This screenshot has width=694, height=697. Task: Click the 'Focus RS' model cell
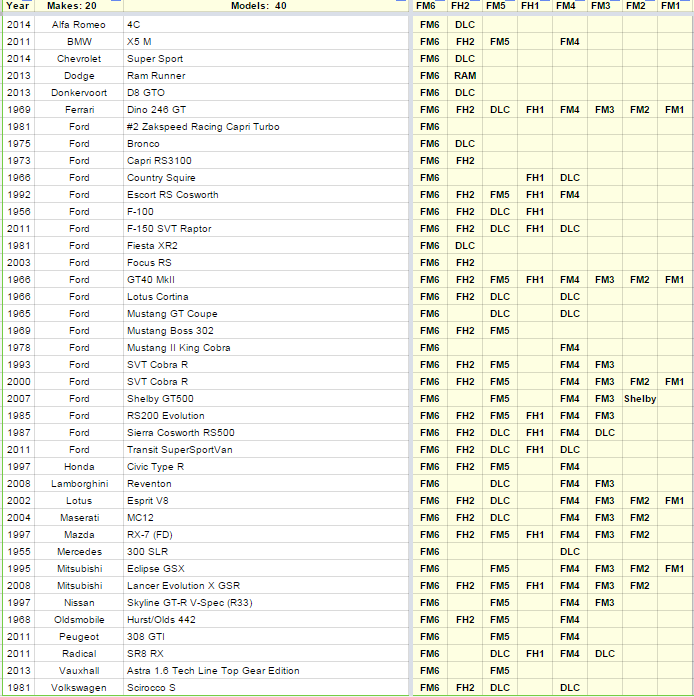[265, 263]
